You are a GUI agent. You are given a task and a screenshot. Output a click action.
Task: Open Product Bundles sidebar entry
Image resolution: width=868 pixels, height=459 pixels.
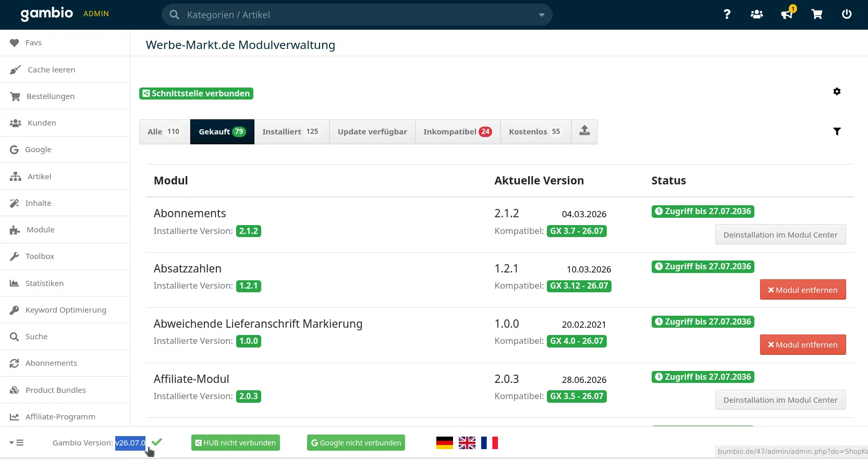[65, 390]
